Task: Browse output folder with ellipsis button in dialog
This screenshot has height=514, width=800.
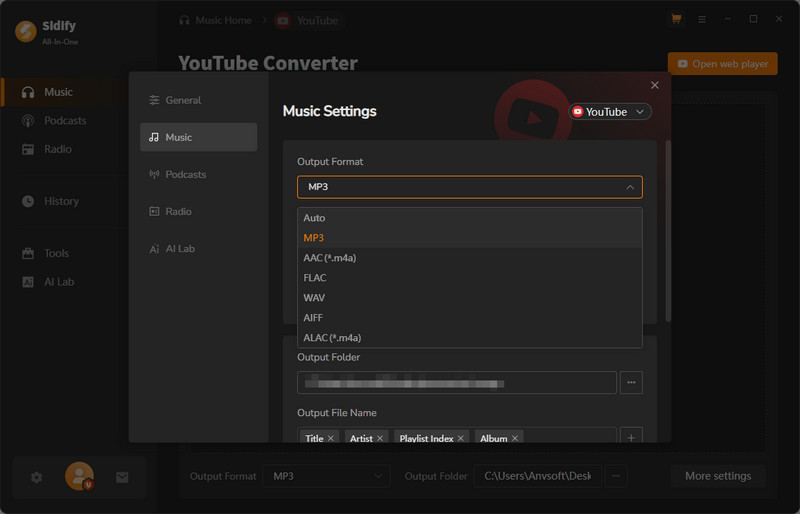Action: click(x=631, y=383)
